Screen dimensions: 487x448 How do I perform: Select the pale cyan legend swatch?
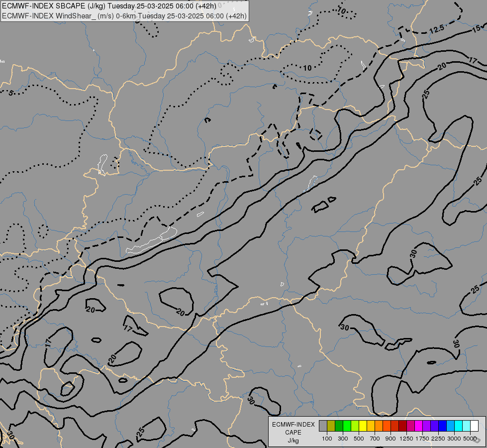pos(467,426)
